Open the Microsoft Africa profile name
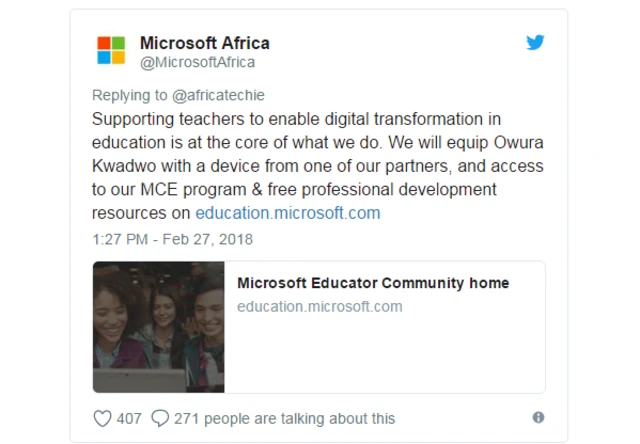Viewport: 640px width, 444px height. 204,43
